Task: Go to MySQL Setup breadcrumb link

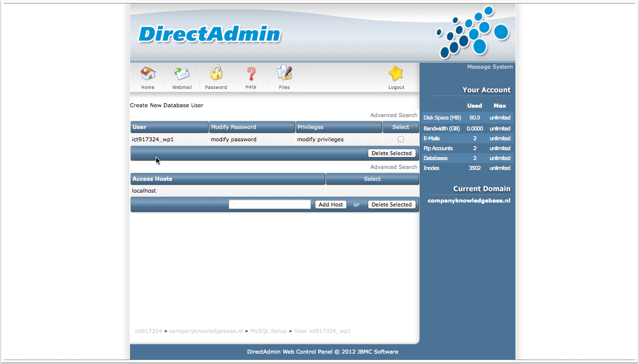Action: click(x=268, y=331)
